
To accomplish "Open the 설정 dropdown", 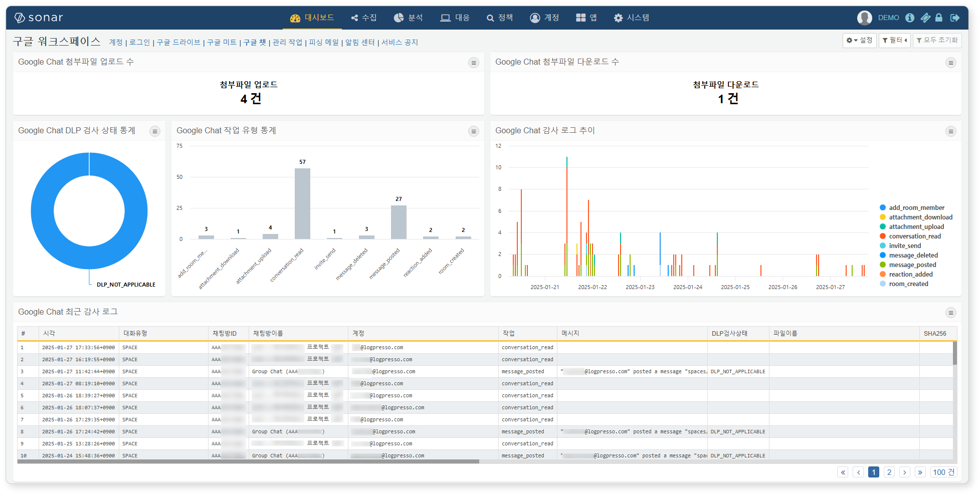I will click(x=859, y=40).
